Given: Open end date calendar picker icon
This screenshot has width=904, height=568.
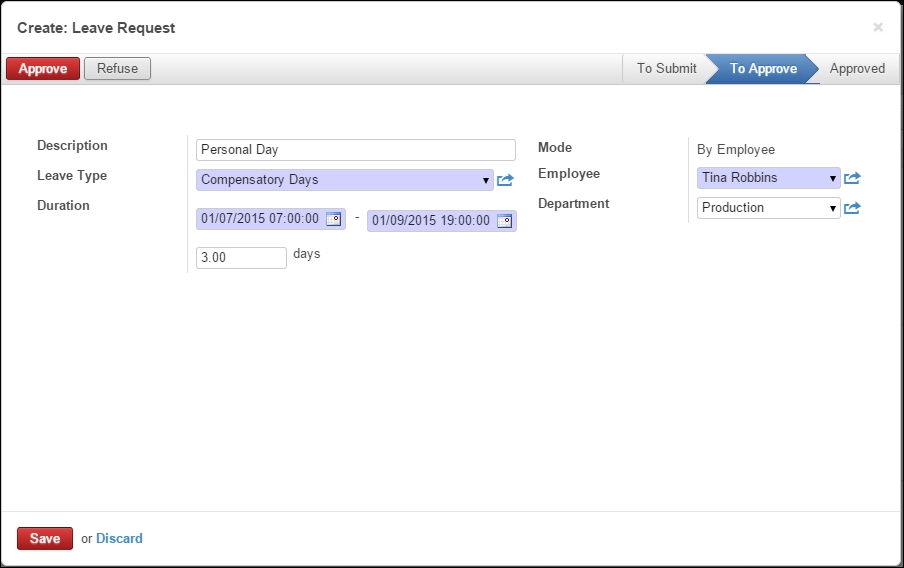Looking at the screenshot, I should (504, 221).
